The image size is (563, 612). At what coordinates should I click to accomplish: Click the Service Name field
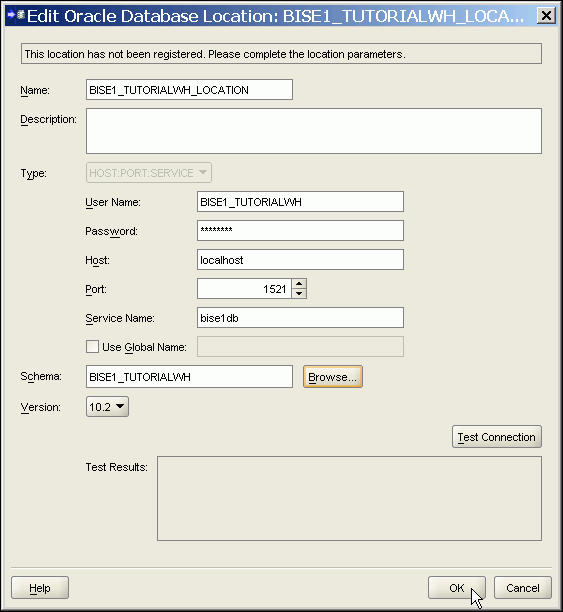point(300,318)
